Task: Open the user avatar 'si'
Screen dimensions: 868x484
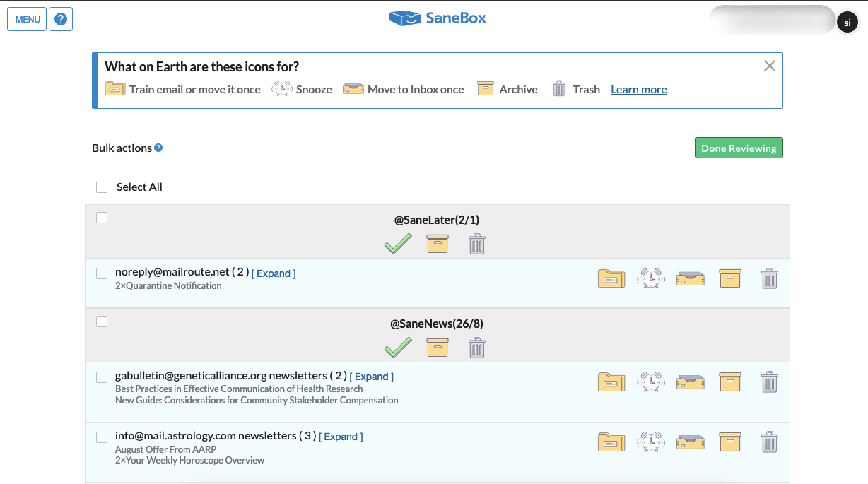Action: [x=848, y=22]
